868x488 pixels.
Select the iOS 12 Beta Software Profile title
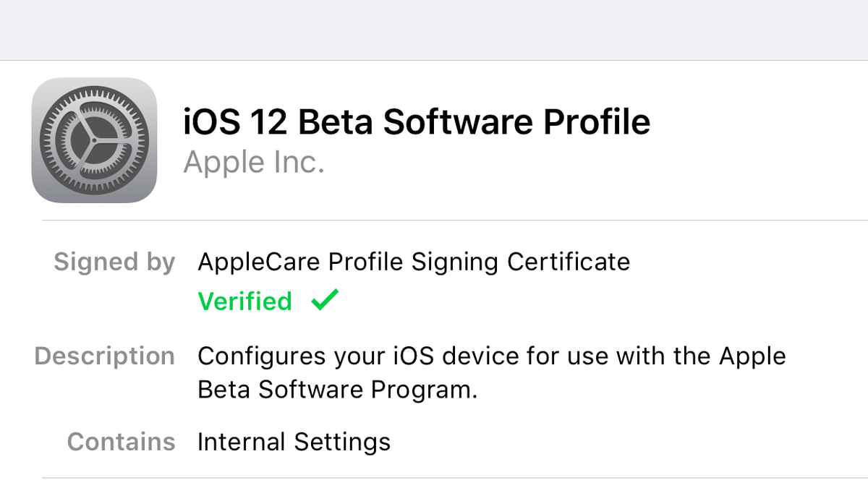pyautogui.click(x=417, y=122)
